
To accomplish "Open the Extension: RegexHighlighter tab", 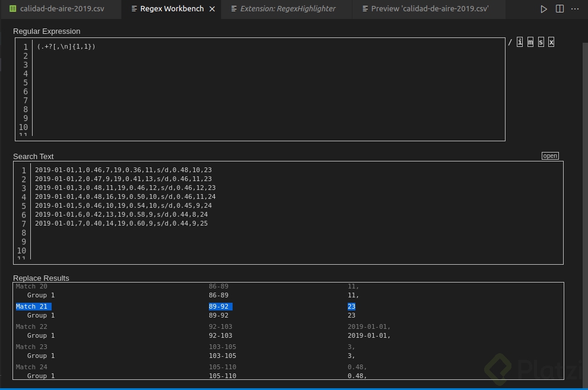I will point(287,9).
